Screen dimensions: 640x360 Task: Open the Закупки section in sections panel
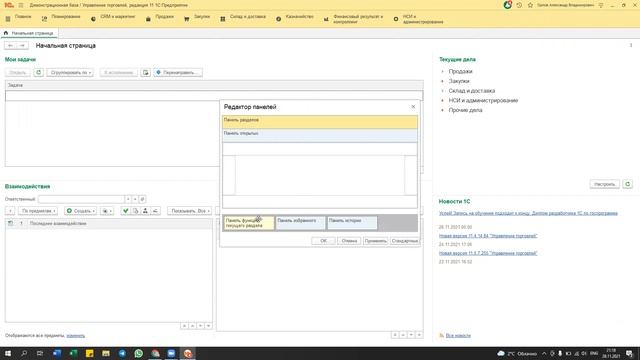pyautogui.click(x=197, y=17)
